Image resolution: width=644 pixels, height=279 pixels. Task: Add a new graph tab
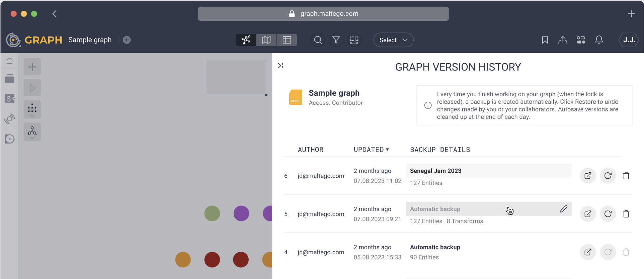click(x=127, y=40)
